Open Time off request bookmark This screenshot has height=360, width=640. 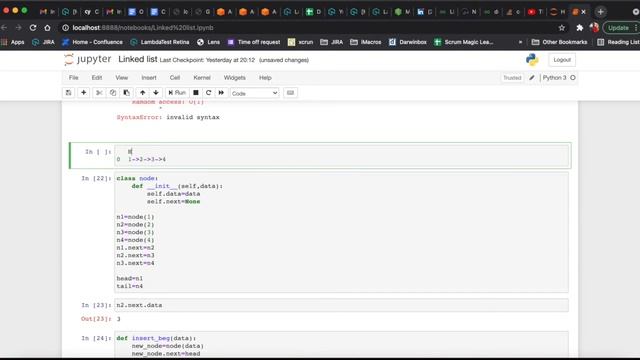coord(254,42)
